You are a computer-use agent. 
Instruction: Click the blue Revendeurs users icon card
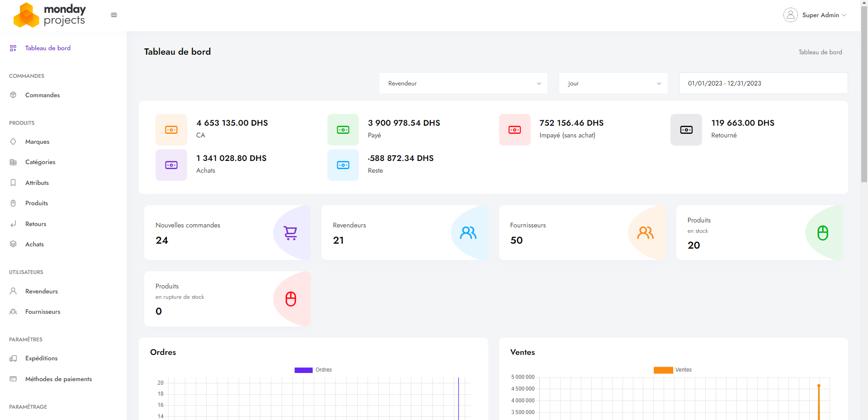pos(468,233)
